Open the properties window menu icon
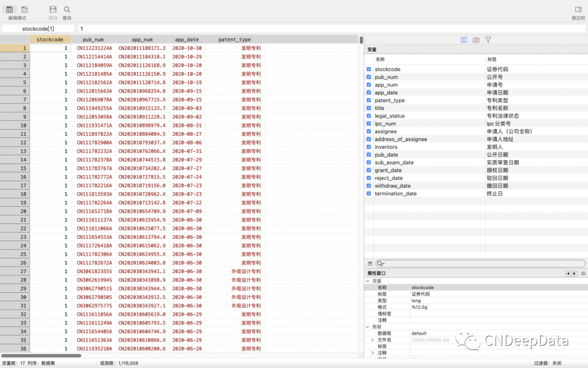The image size is (588, 368). [583, 273]
